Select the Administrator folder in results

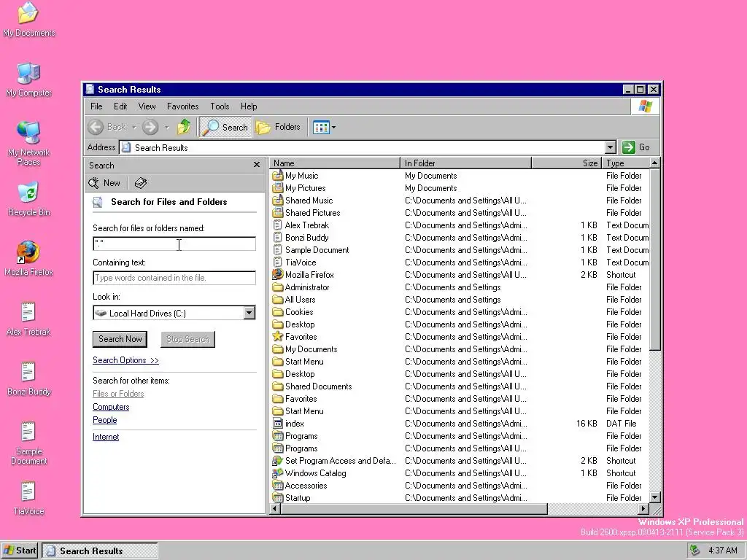(x=307, y=287)
